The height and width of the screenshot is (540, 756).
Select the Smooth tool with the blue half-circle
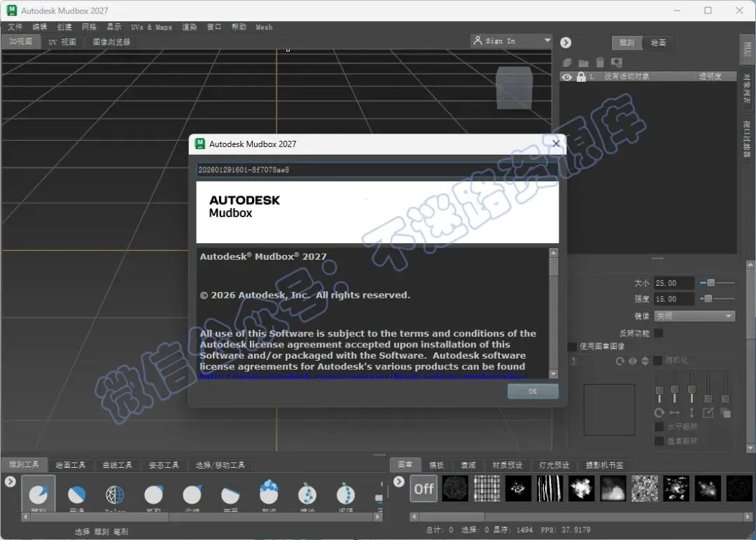tap(77, 494)
